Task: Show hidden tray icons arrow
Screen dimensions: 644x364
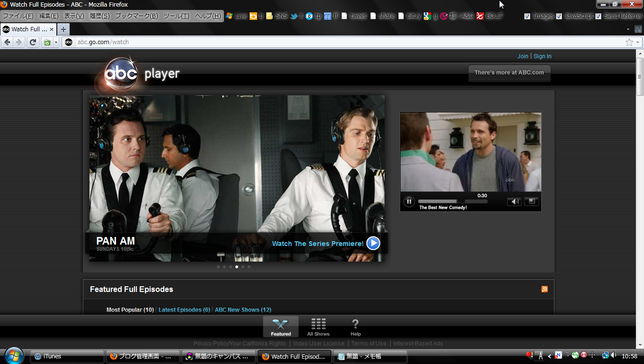Action: (x=549, y=356)
